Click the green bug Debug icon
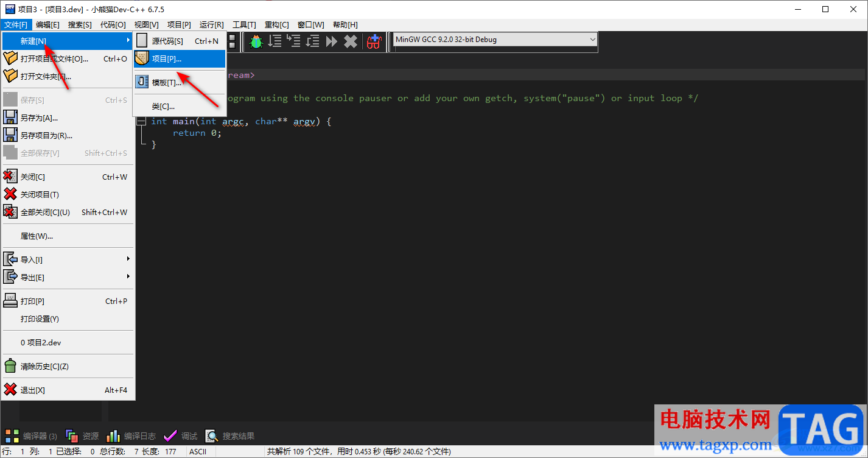Viewport: 868px width, 458px height. pos(256,41)
